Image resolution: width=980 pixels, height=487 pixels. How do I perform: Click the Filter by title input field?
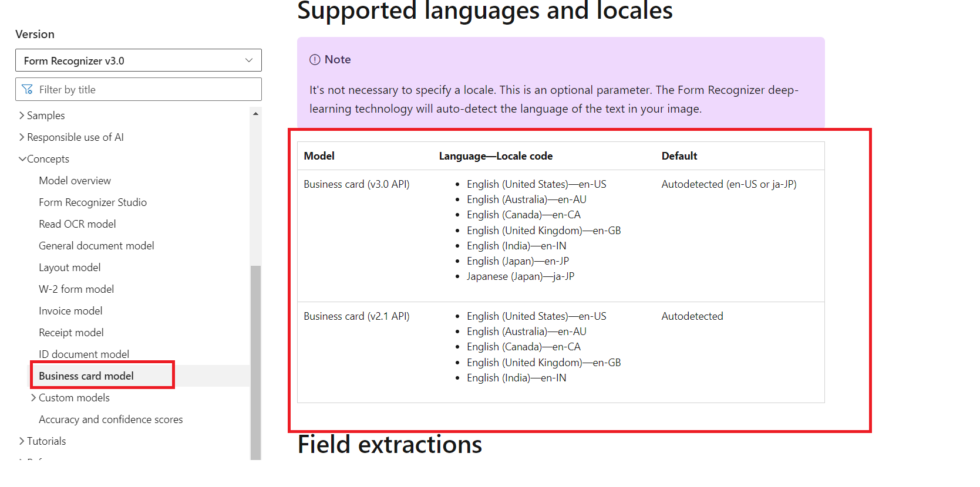click(138, 89)
